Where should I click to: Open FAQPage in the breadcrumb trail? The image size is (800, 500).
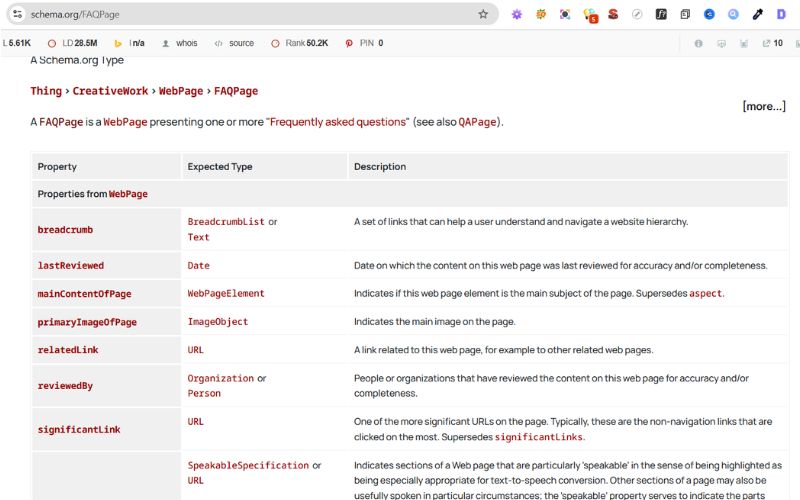(x=236, y=91)
